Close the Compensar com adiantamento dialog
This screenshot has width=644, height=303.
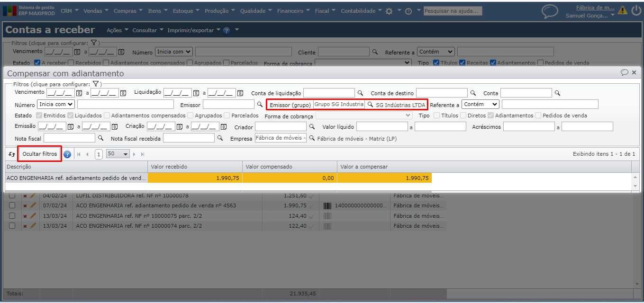[x=634, y=72]
